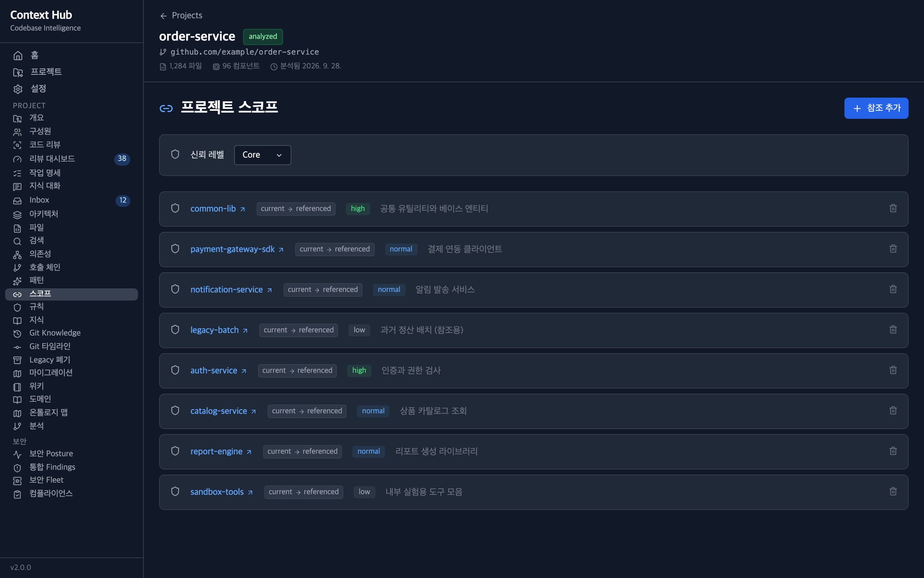The width and height of the screenshot is (924, 578).
Task: Open the common-lib project link
Action: pos(217,209)
